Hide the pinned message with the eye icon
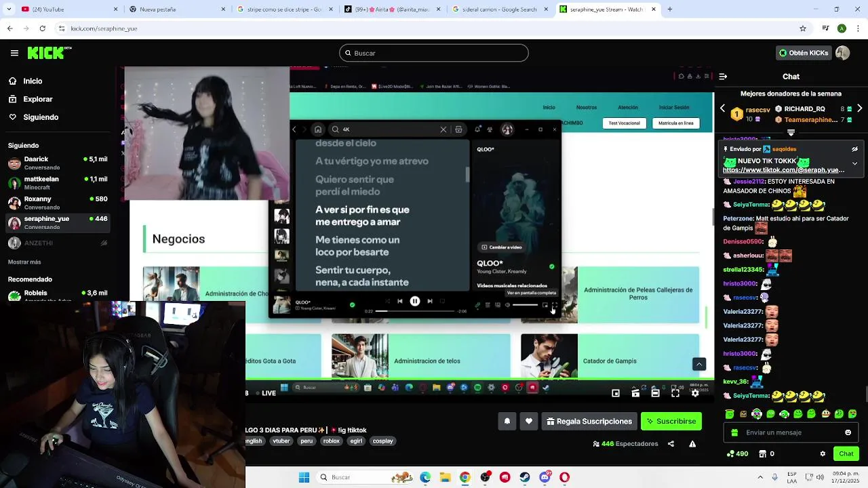Image resolution: width=868 pixels, height=488 pixels. point(854,149)
